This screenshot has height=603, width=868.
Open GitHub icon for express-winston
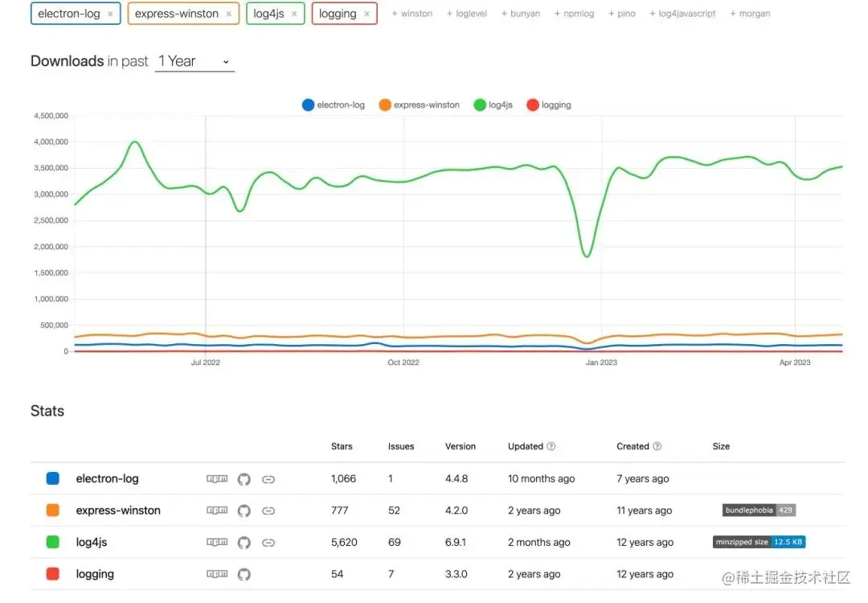[x=244, y=511]
